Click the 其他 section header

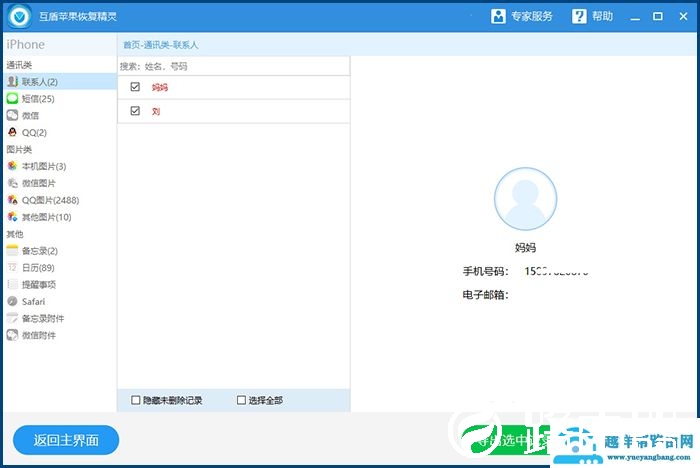click(15, 234)
